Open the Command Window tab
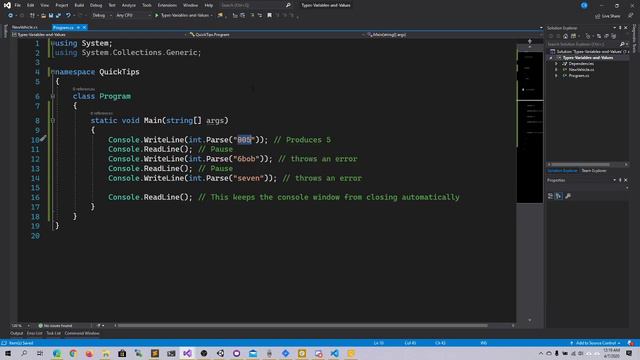 point(82,333)
